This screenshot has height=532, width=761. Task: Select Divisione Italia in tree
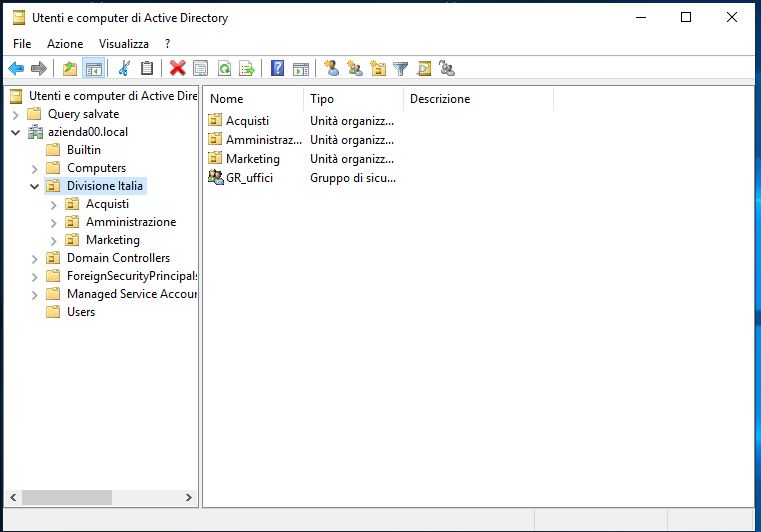click(x=104, y=185)
